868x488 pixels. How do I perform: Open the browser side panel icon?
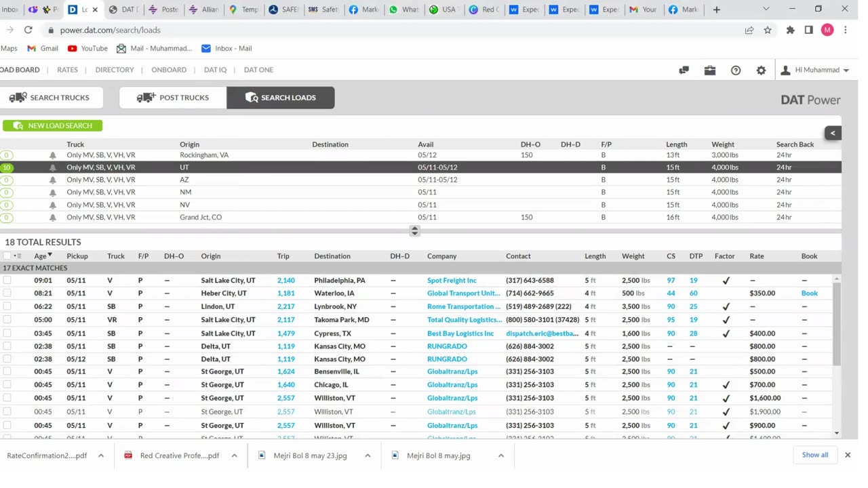tap(808, 30)
